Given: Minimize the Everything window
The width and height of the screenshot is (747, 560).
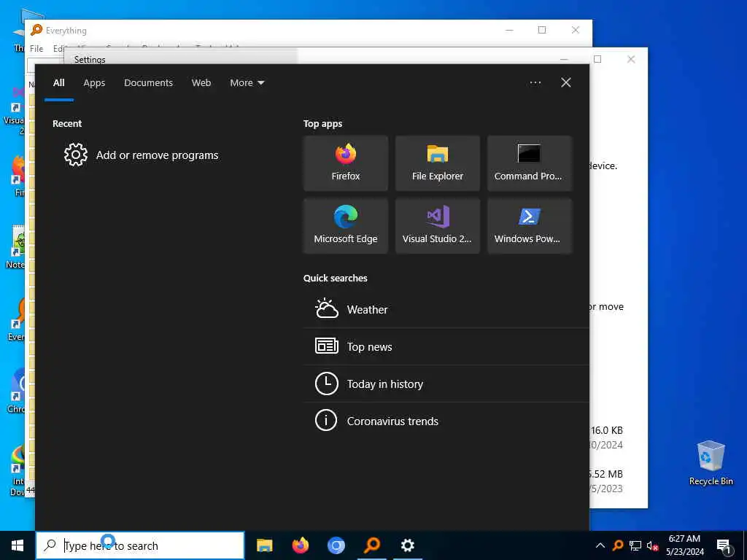Looking at the screenshot, I should pyautogui.click(x=509, y=30).
